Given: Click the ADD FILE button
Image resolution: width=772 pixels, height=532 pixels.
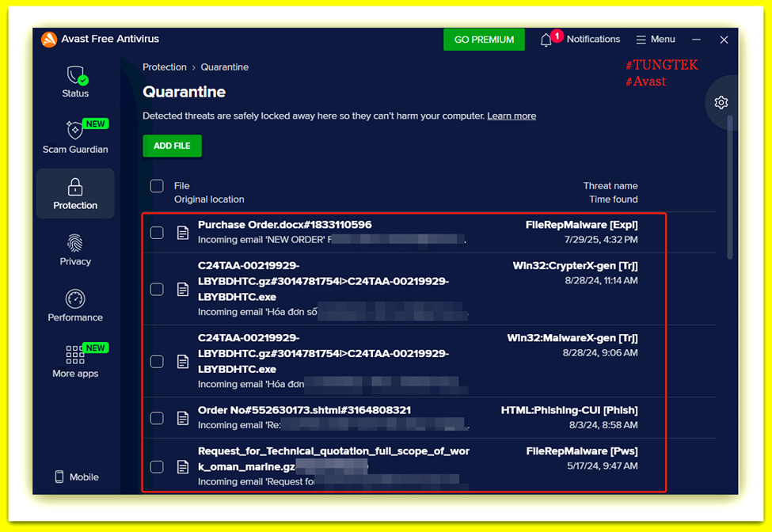Looking at the screenshot, I should point(172,146).
